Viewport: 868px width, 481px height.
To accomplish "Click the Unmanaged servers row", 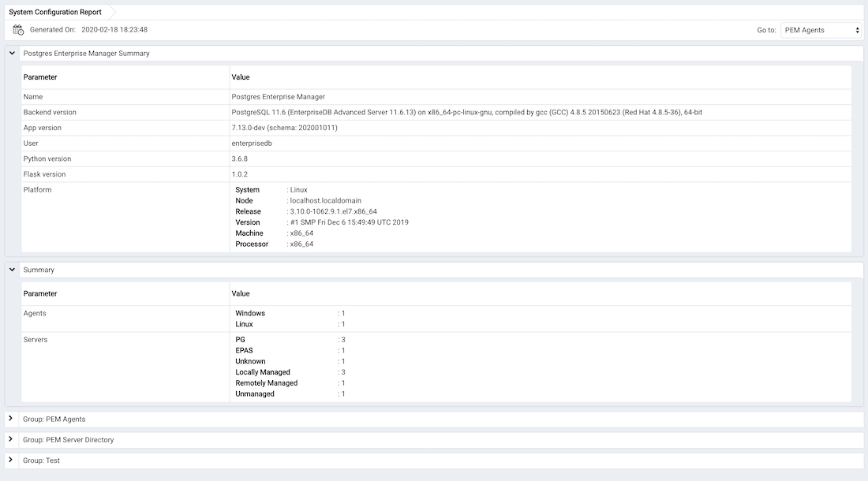I will [x=290, y=393].
